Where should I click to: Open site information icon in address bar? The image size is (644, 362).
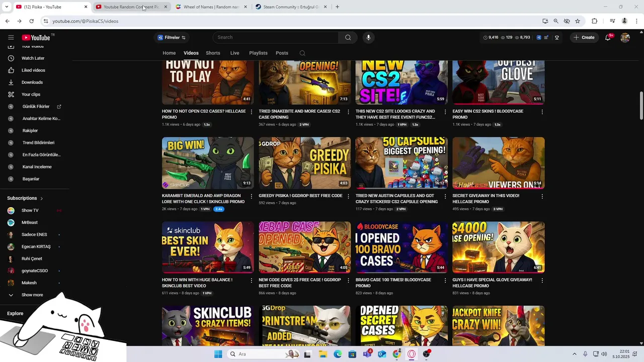[x=46, y=21]
